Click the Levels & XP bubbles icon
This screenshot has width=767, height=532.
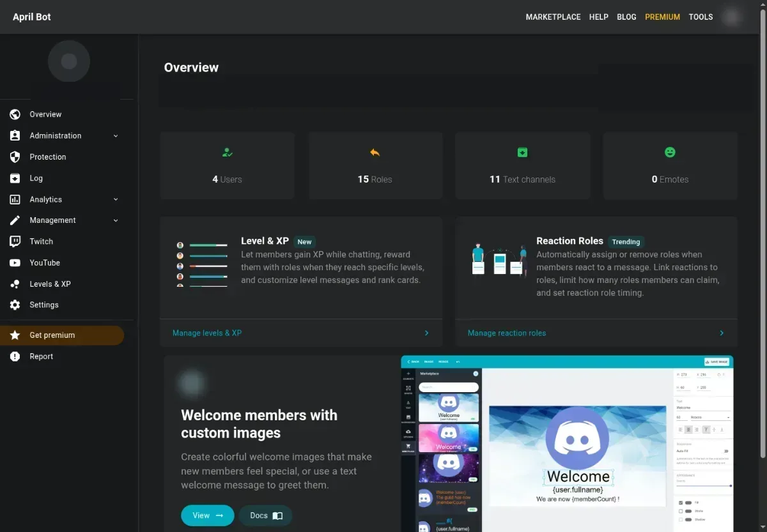pos(15,284)
